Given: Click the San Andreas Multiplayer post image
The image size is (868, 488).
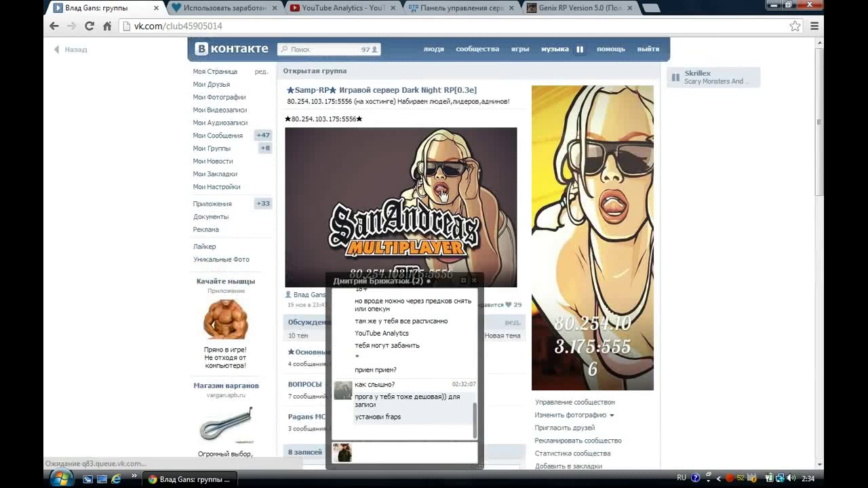Looking at the screenshot, I should (401, 207).
